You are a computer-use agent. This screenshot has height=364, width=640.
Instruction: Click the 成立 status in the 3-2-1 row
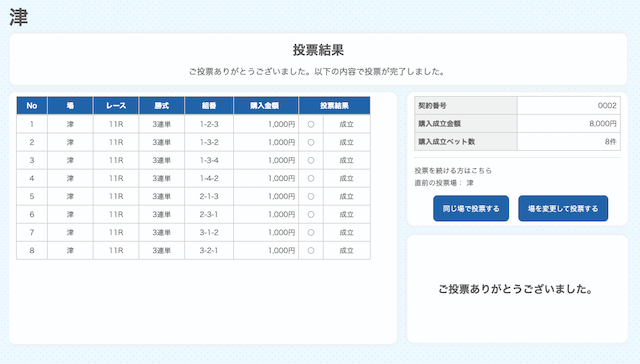coord(347,251)
